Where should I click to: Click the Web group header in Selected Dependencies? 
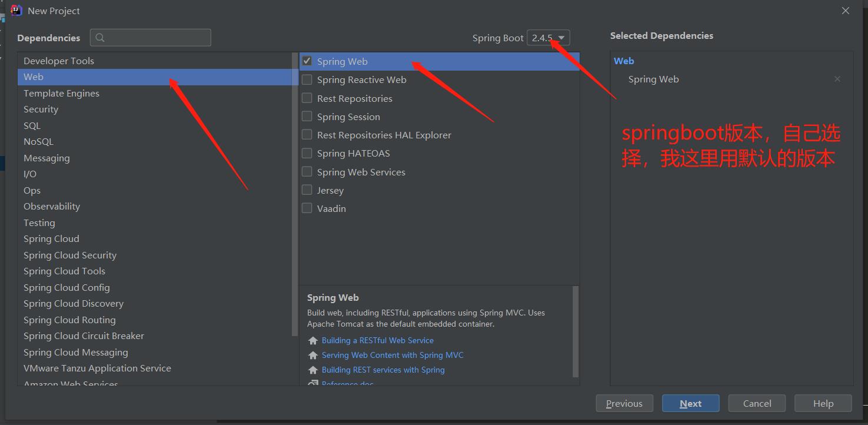tap(624, 61)
